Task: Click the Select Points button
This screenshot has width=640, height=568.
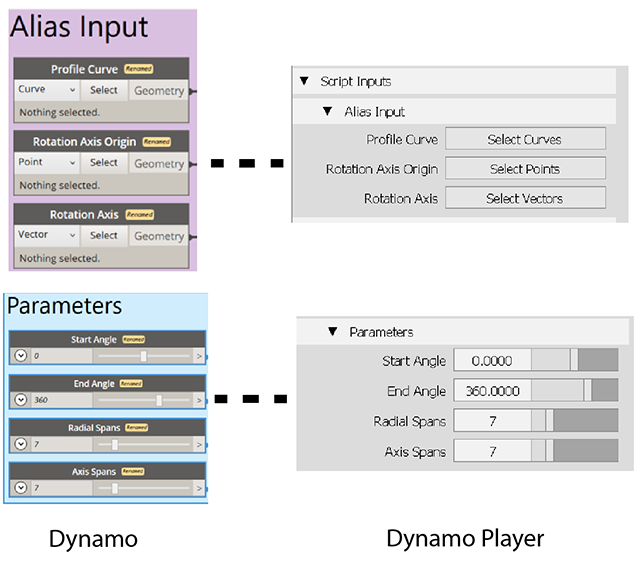Action: click(x=525, y=169)
